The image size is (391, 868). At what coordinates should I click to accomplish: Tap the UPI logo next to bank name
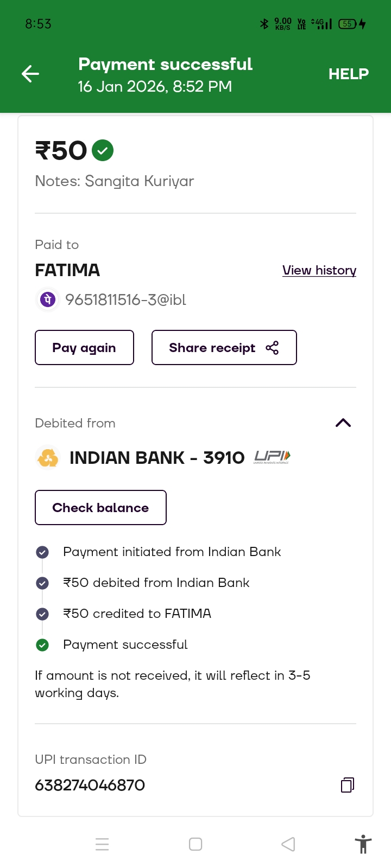272,457
